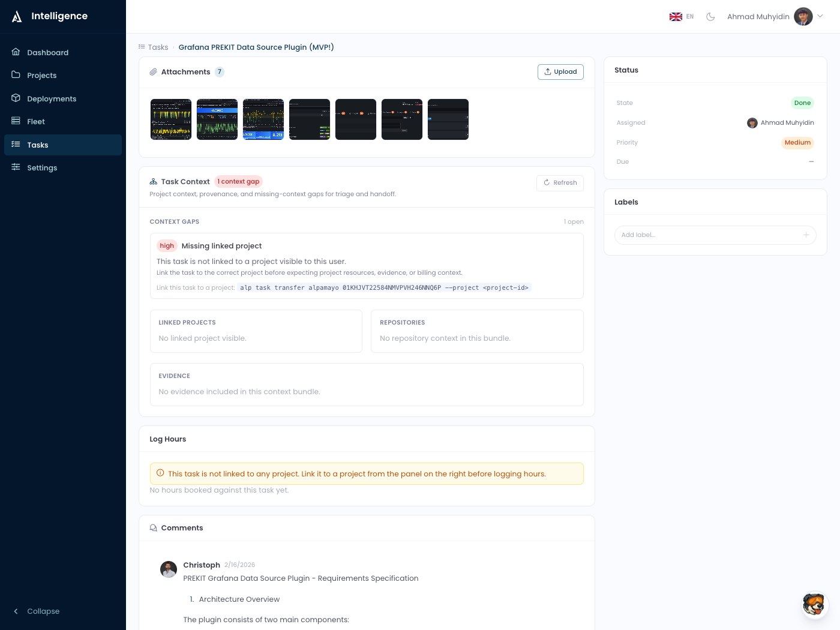Click the user avatar in the header

pos(803,16)
